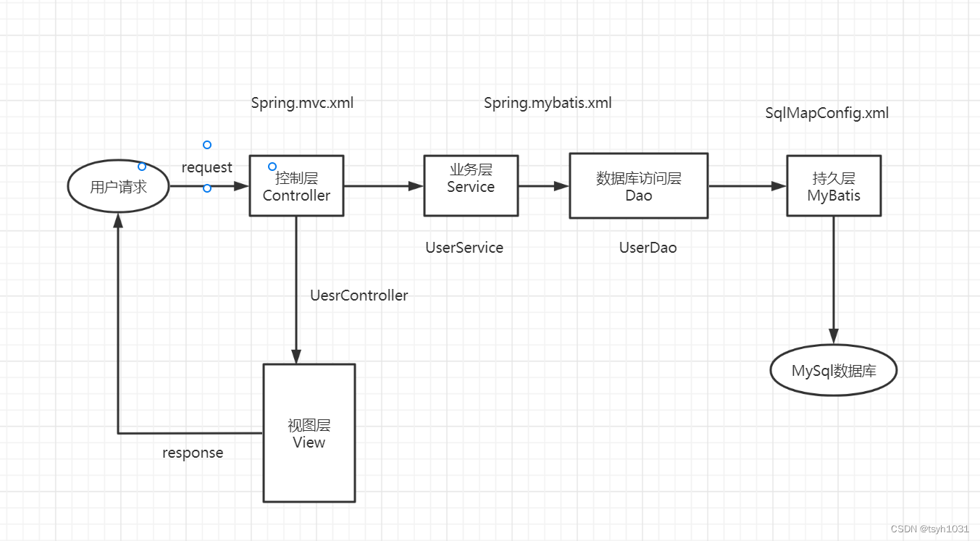
Task: Select the arrow from MyBatis to MySql数据库
Action: pyautogui.click(x=834, y=282)
